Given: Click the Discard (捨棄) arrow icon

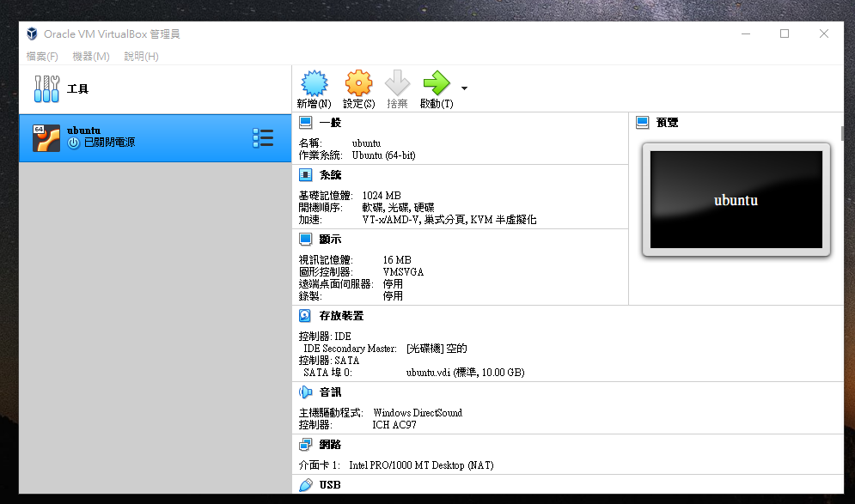Looking at the screenshot, I should (x=397, y=83).
